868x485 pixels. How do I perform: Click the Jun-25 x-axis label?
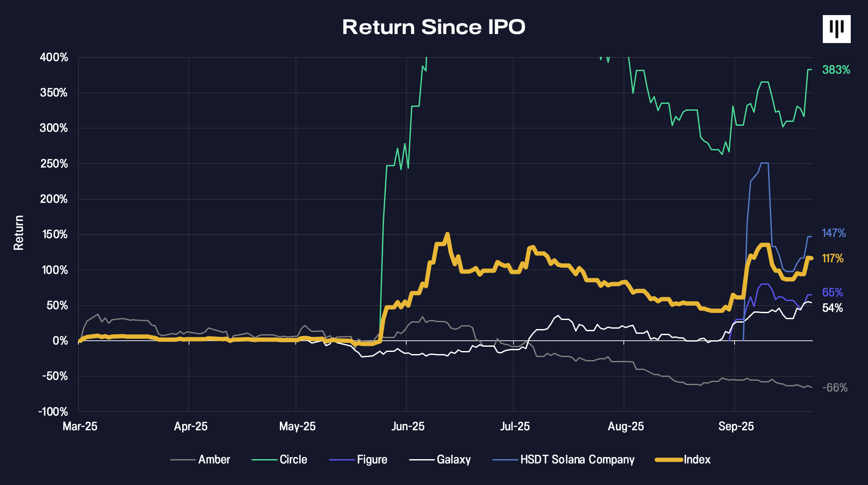[x=407, y=426]
